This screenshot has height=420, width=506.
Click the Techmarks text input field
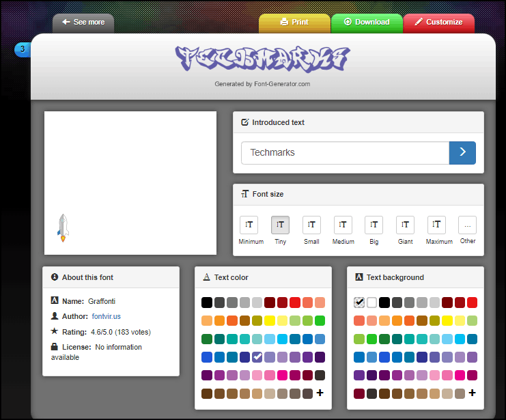tap(345, 153)
